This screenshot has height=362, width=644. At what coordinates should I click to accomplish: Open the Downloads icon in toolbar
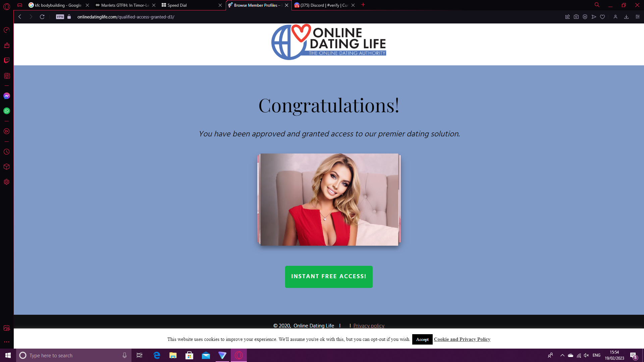(626, 17)
